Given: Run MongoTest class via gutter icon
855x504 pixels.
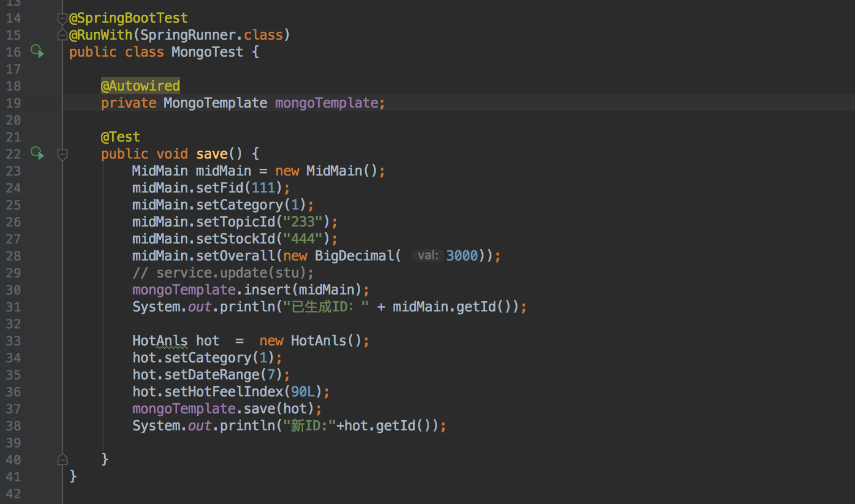Looking at the screenshot, I should (x=37, y=52).
